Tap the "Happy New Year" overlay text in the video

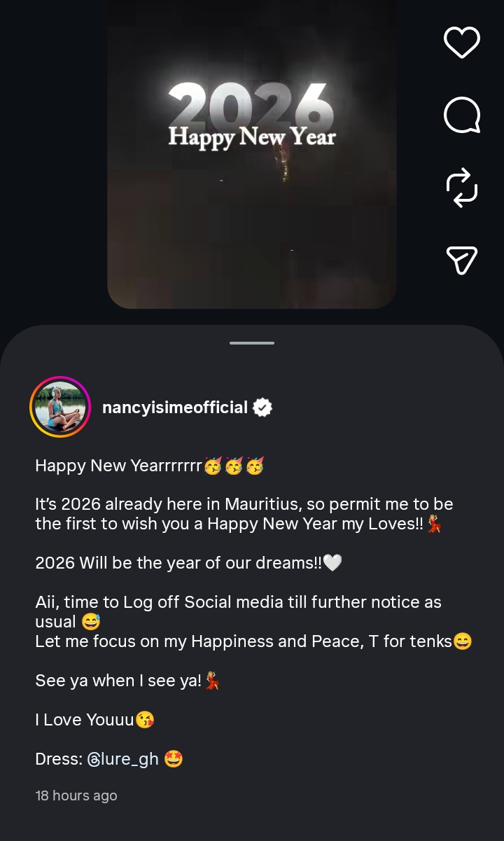pos(252,137)
